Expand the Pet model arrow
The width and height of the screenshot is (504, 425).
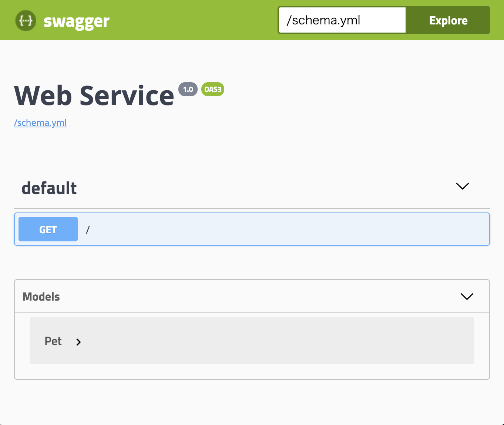pyautogui.click(x=78, y=342)
